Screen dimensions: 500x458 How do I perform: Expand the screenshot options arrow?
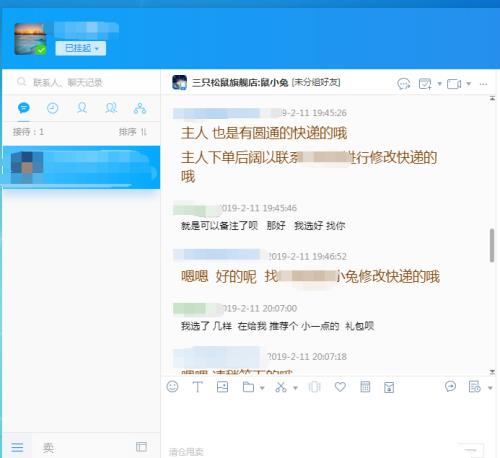295,388
